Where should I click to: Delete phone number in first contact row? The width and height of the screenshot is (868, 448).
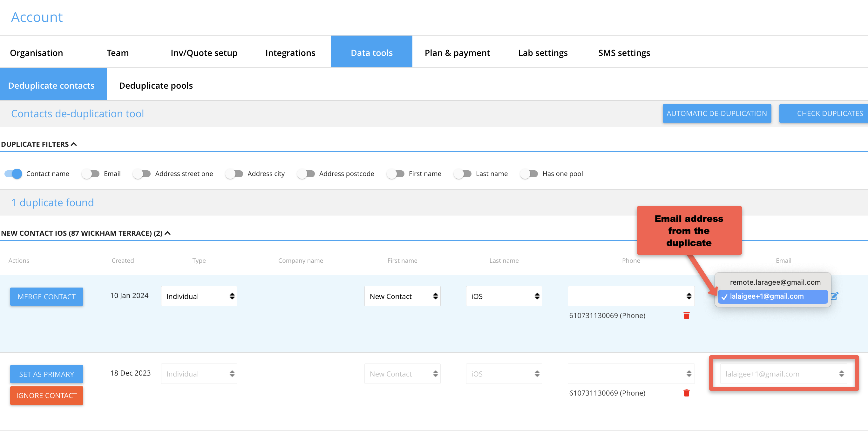point(686,315)
